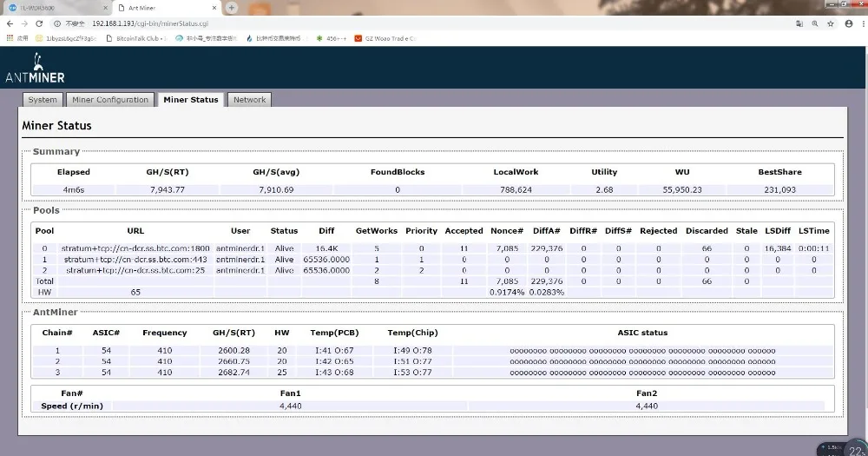Open the 456 bookmark with green icon

pyautogui.click(x=331, y=38)
